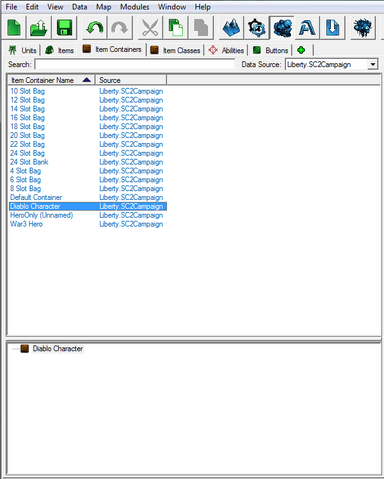Image resolution: width=384 pixels, height=479 pixels.
Task: Open the Window menu
Action: tap(172, 7)
